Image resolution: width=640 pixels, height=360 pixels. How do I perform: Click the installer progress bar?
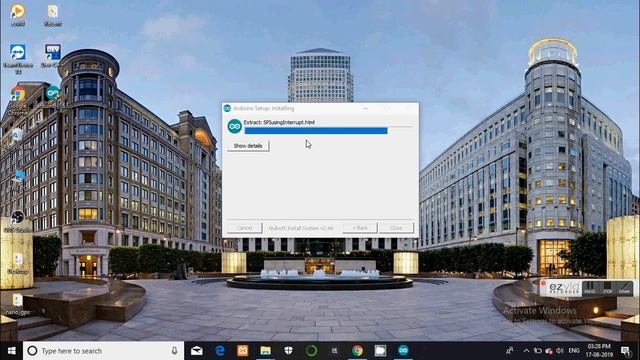click(316, 131)
